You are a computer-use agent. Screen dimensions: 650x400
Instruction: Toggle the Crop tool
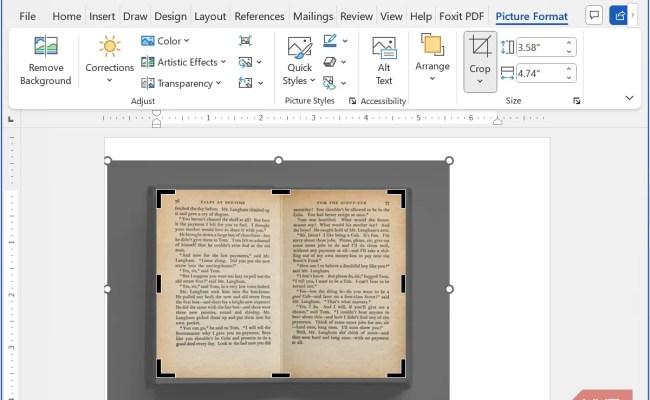(x=480, y=61)
